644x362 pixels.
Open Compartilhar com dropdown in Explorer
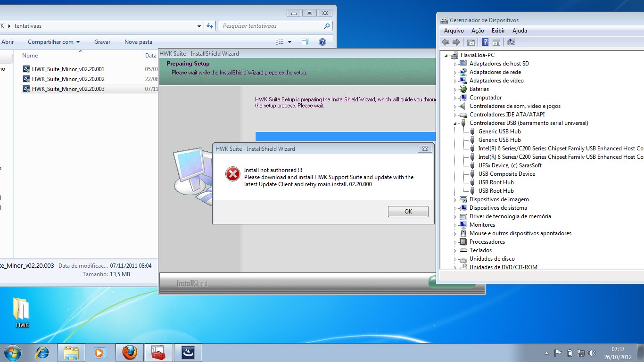point(54,42)
